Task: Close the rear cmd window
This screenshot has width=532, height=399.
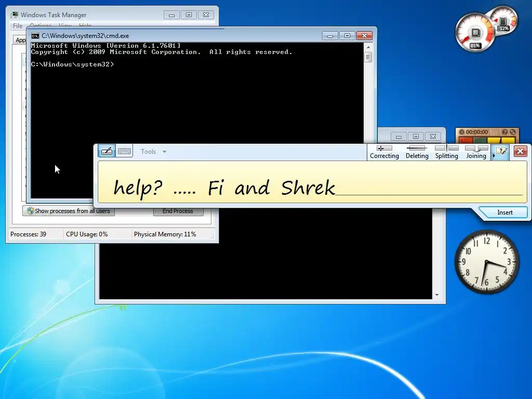Action: 433,137
